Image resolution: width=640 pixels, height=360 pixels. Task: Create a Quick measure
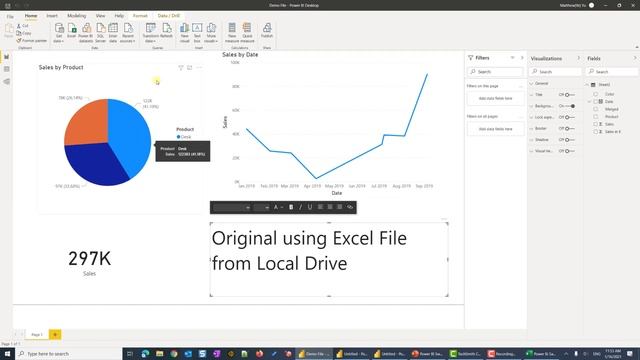click(247, 33)
